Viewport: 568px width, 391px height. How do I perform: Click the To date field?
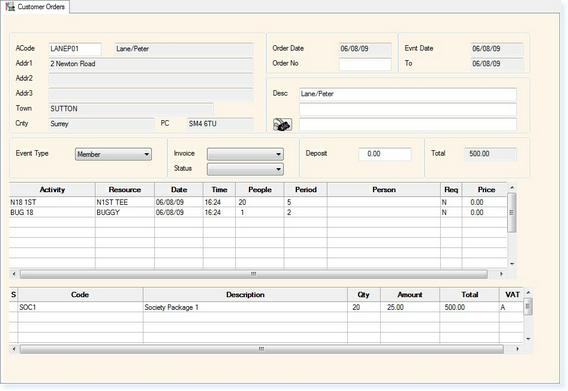click(497, 64)
